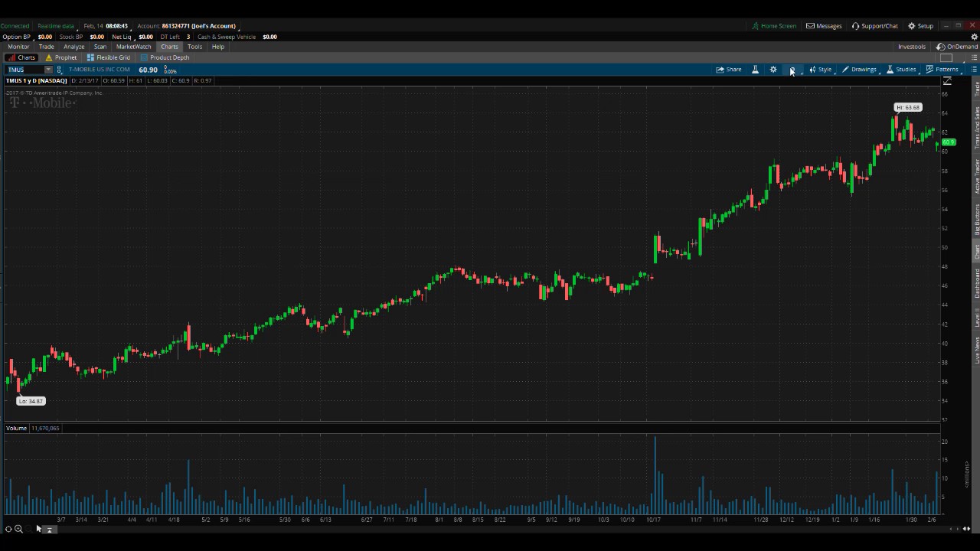This screenshot has width=980, height=551.
Task: Share the chart via Share button
Action: [x=729, y=70]
